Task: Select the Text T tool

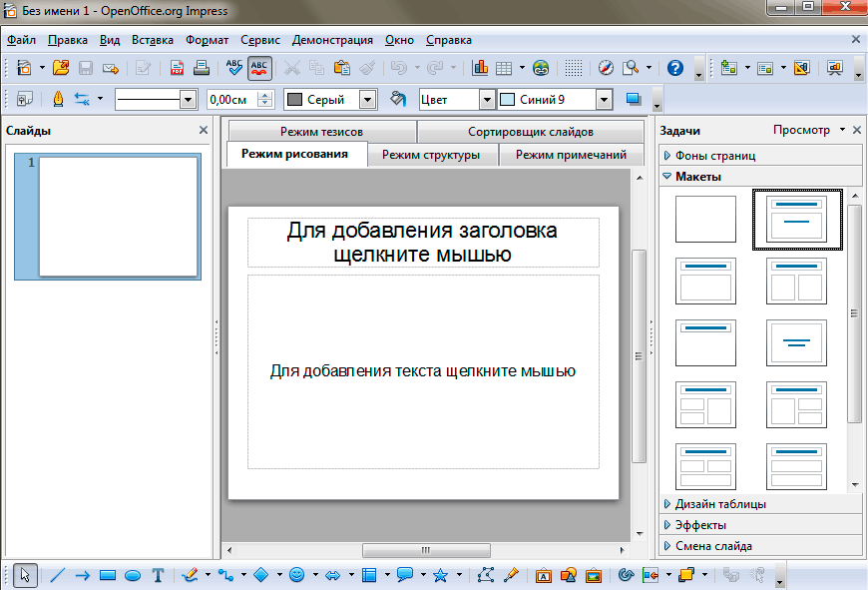Action: (158, 575)
